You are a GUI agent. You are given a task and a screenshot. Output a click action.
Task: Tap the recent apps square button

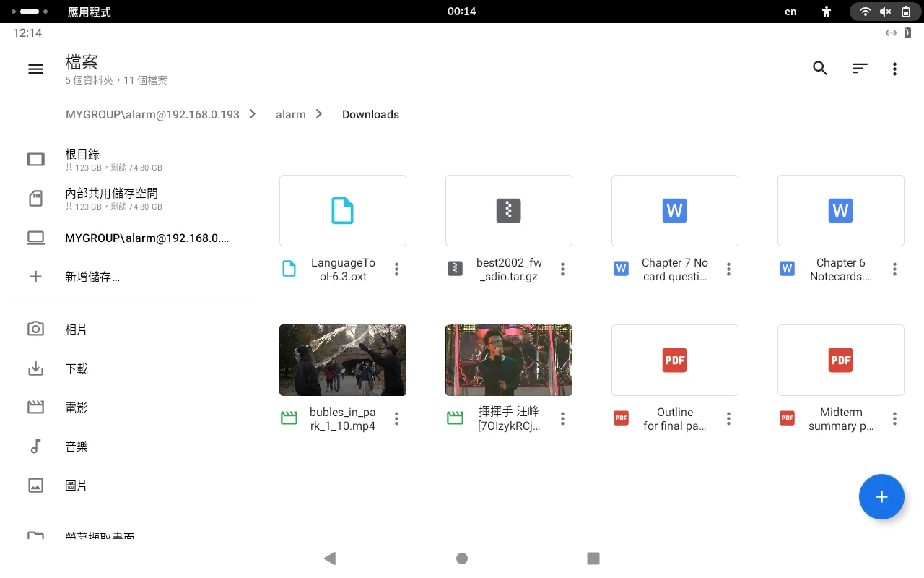pos(593,558)
